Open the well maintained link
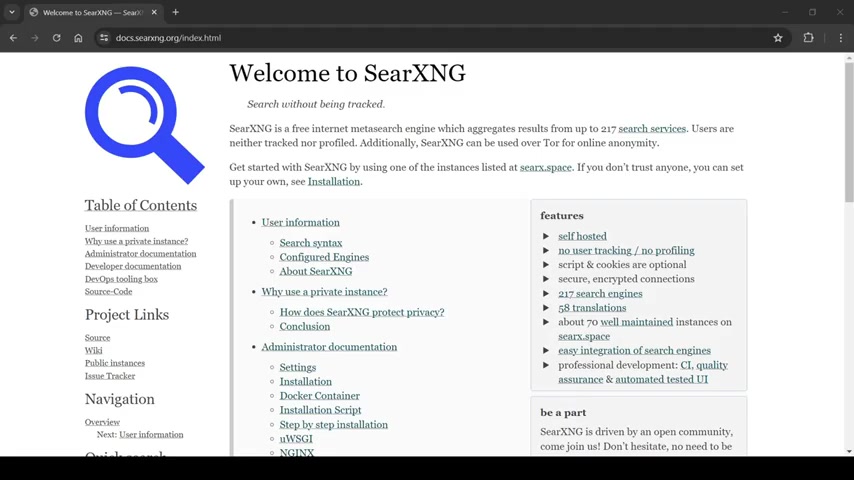This screenshot has width=854, height=480. (637, 321)
